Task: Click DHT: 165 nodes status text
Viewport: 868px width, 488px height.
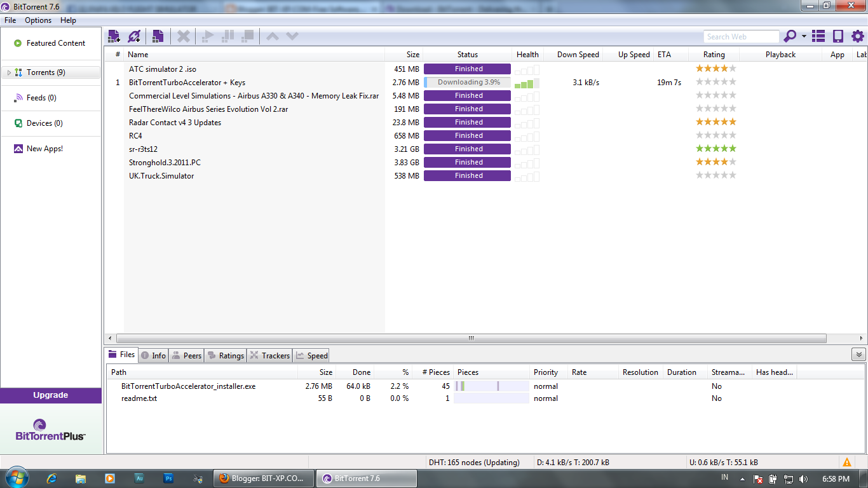Action: [x=474, y=463]
